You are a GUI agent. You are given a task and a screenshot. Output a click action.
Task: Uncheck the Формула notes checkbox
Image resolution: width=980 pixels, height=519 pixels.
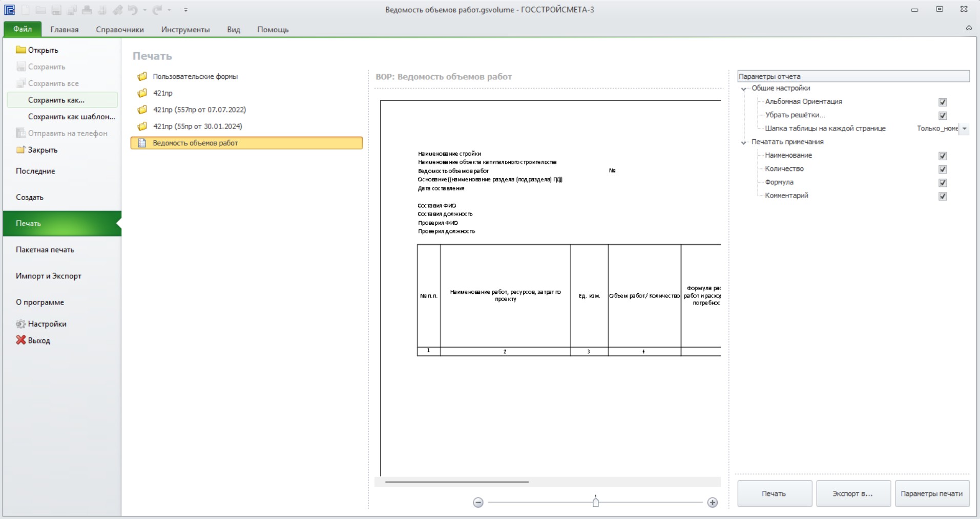tap(943, 183)
